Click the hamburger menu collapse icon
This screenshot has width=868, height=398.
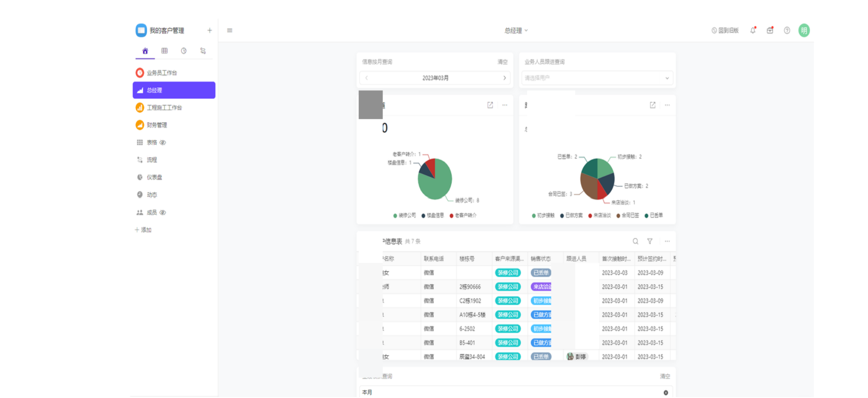point(230,31)
